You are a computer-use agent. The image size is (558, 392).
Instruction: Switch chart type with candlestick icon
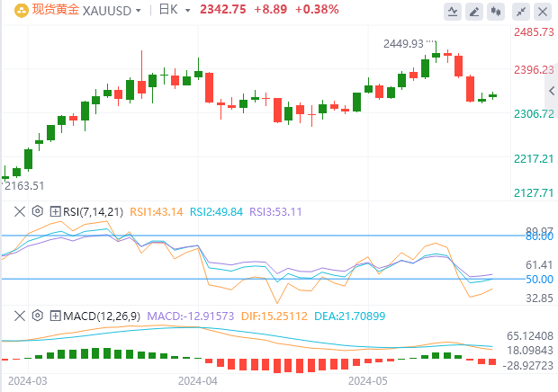(x=497, y=12)
